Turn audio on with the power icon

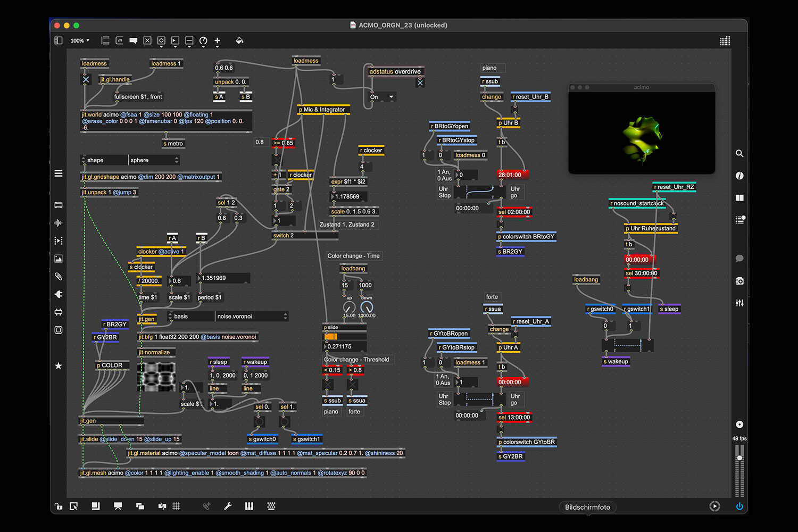[739, 506]
